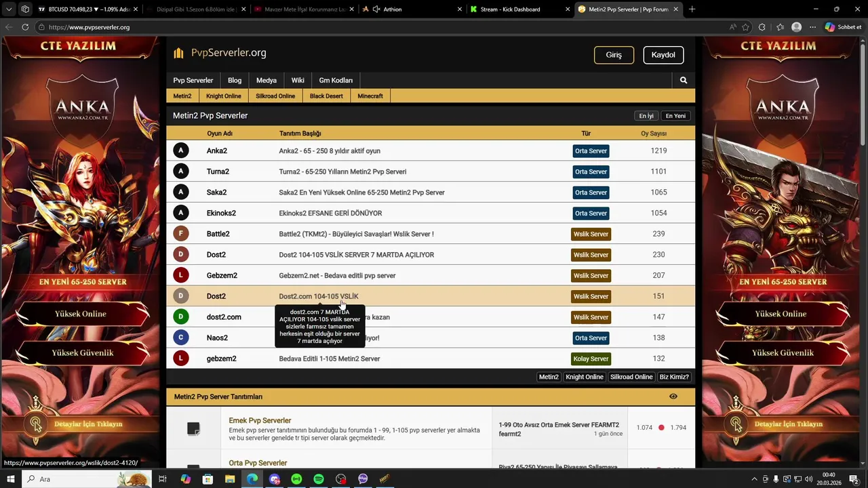Click the Gebzem2.net Bedava editli pvp server title
The width and height of the screenshot is (868, 488).
point(337,276)
